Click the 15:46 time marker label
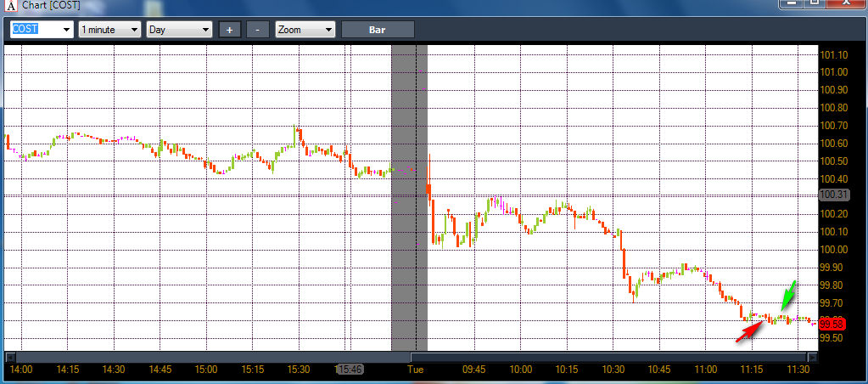The height and width of the screenshot is (384, 868). (x=350, y=369)
